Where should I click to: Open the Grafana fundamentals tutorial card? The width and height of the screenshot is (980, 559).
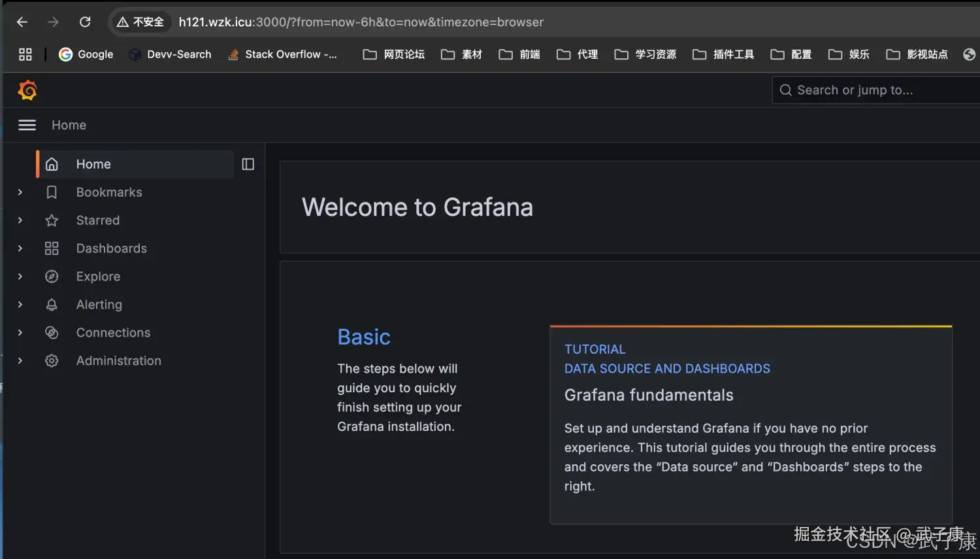point(649,395)
